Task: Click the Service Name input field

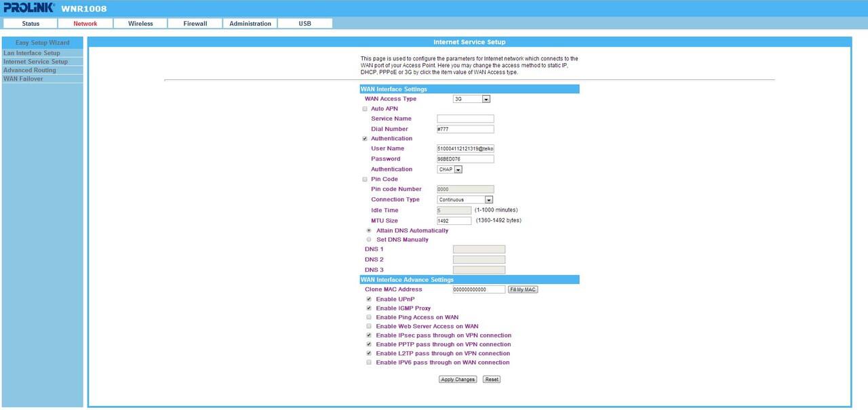Action: pyautogui.click(x=465, y=119)
